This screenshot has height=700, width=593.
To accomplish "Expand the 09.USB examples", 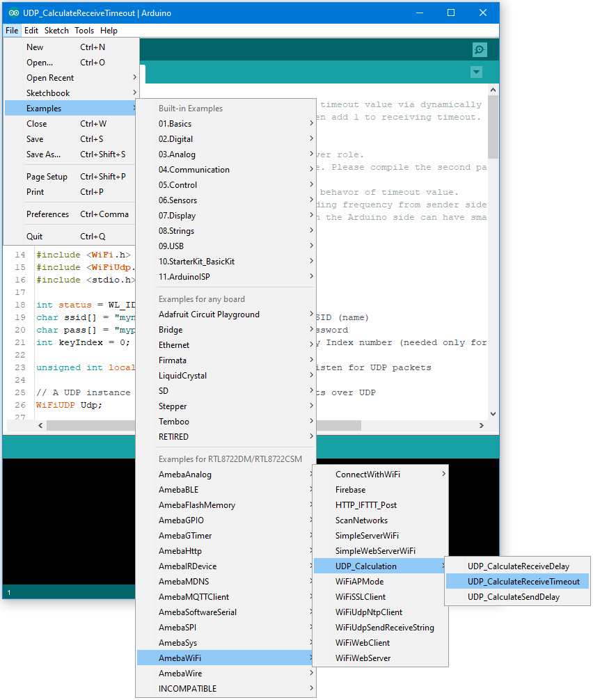I will 226,246.
